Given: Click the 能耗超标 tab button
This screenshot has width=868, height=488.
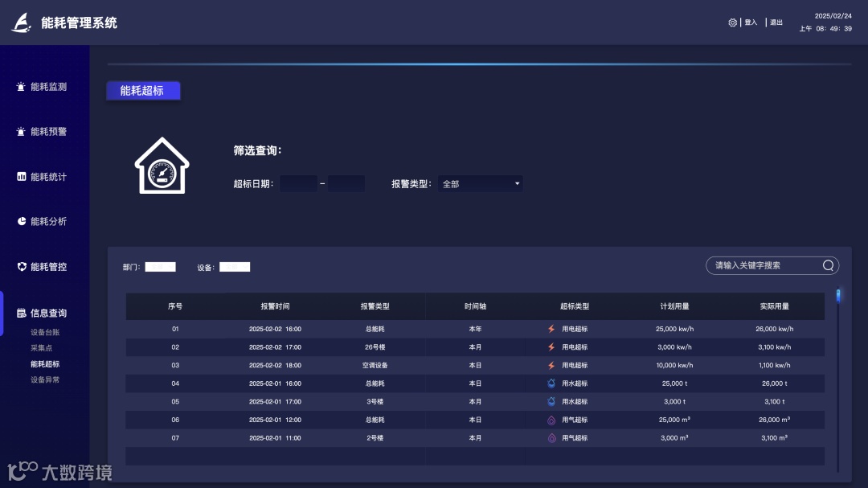Looking at the screenshot, I should pyautogui.click(x=143, y=91).
